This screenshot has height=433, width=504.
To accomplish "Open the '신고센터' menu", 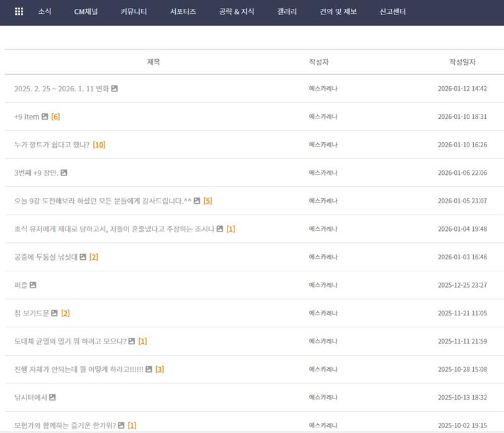I will point(392,12).
